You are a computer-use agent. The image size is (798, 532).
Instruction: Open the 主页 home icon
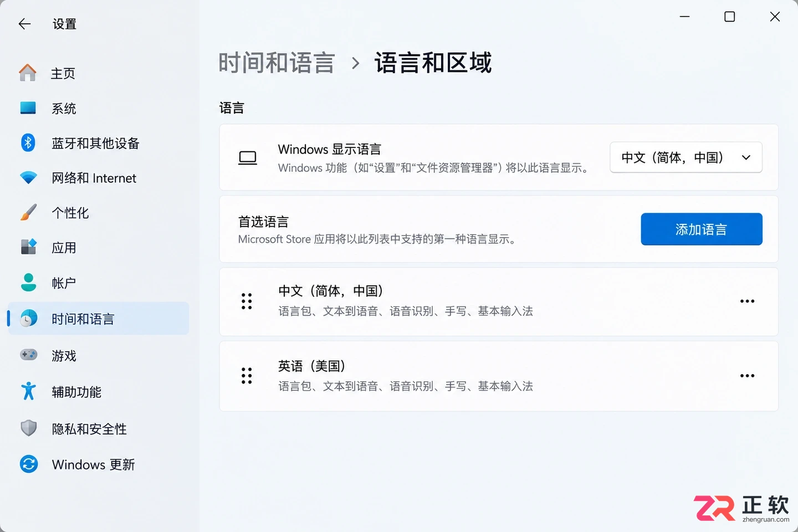click(x=28, y=73)
